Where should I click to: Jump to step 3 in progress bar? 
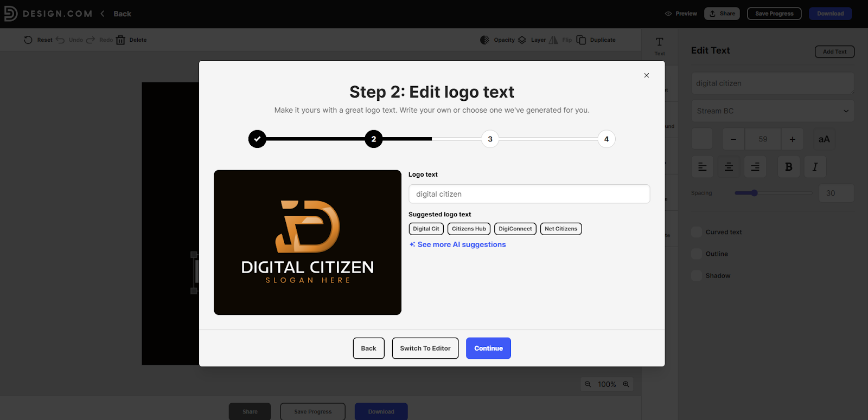[x=490, y=139]
